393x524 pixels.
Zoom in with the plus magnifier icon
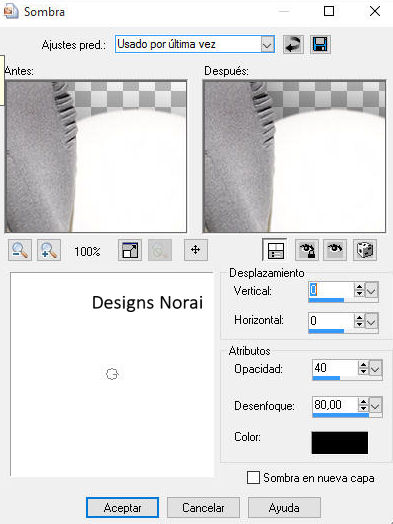[x=49, y=250]
